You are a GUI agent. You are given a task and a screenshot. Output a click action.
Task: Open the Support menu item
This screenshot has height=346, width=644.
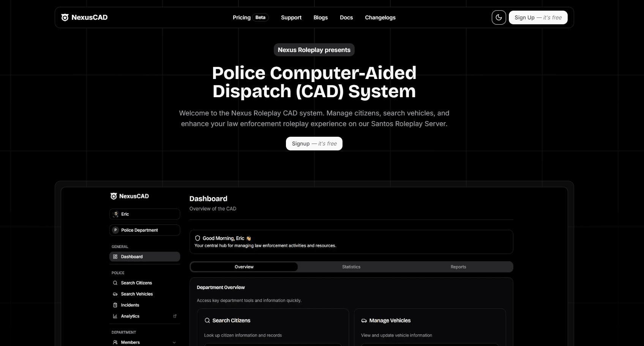pos(291,17)
